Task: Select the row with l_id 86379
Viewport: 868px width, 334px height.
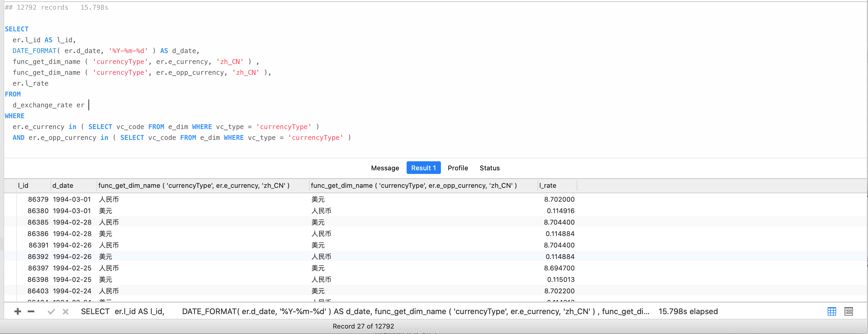Action: [38, 199]
